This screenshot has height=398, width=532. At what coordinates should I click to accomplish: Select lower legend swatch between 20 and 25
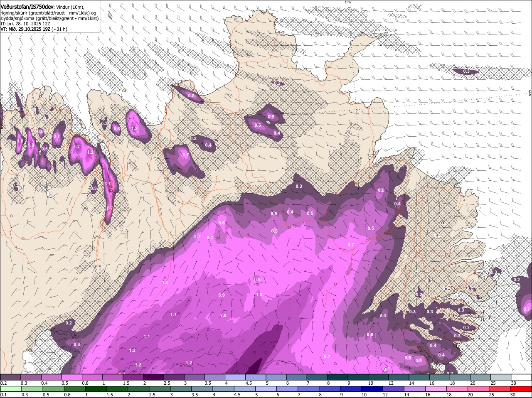(x=478, y=389)
